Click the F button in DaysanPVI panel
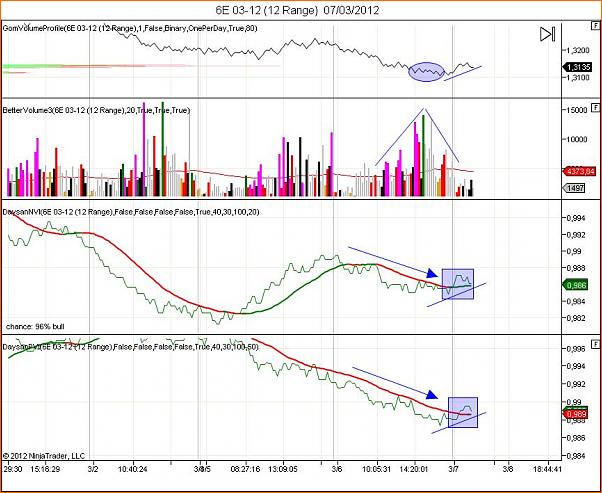Viewport: 602px width, 493px height. 595,343
